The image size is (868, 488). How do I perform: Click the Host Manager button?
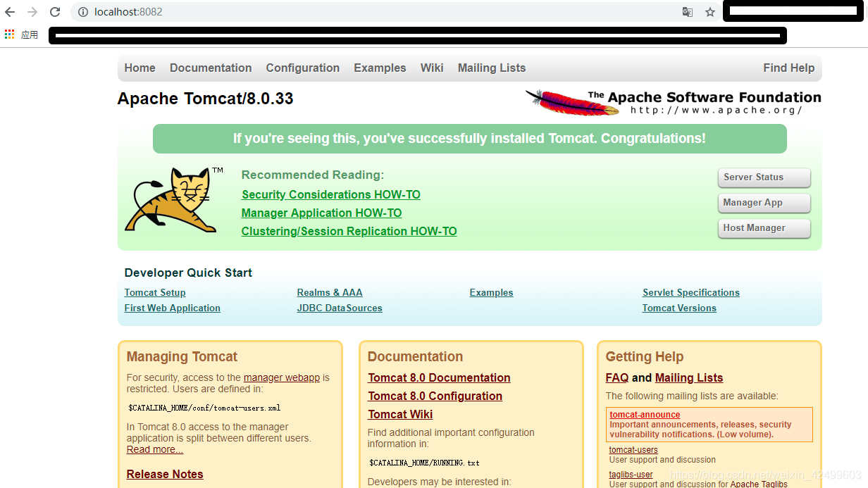[x=764, y=228]
